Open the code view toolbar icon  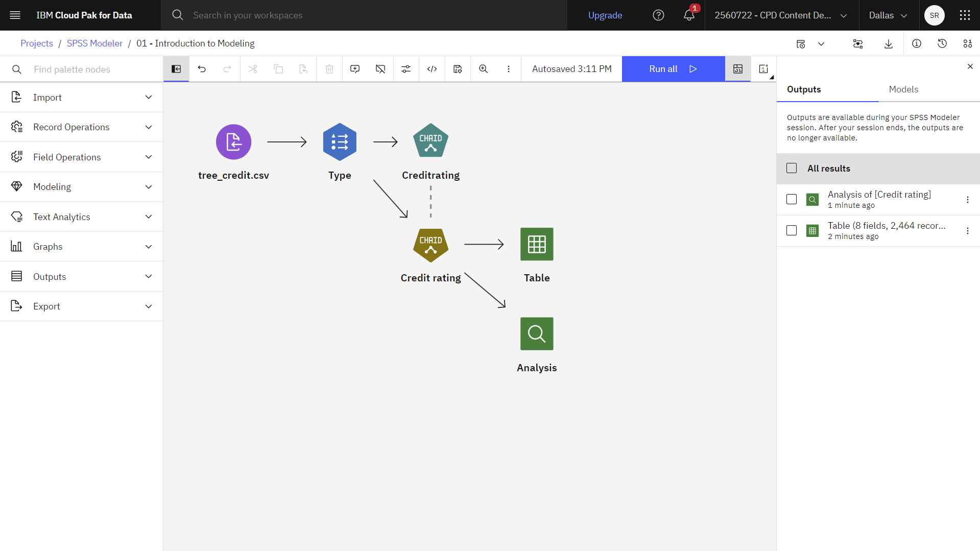coord(432,69)
